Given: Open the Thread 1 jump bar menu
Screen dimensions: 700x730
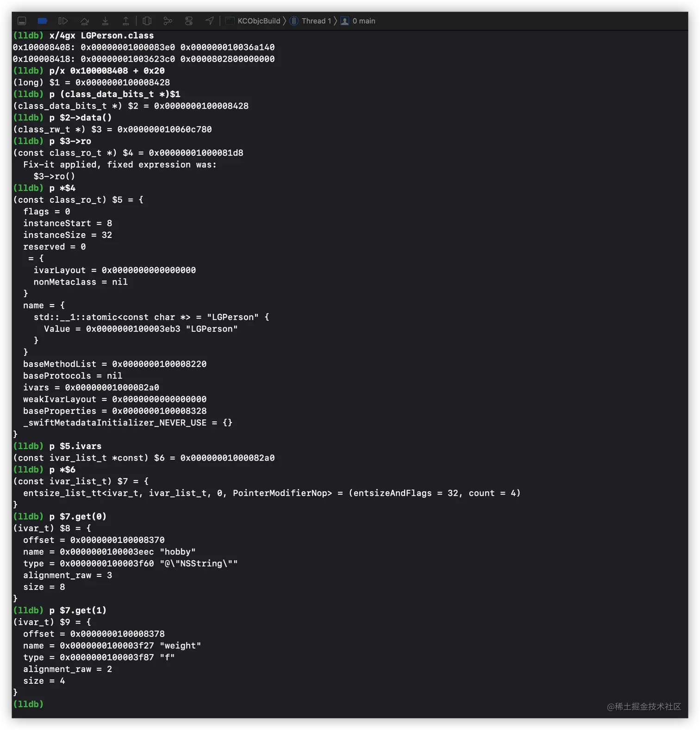Looking at the screenshot, I should [316, 21].
